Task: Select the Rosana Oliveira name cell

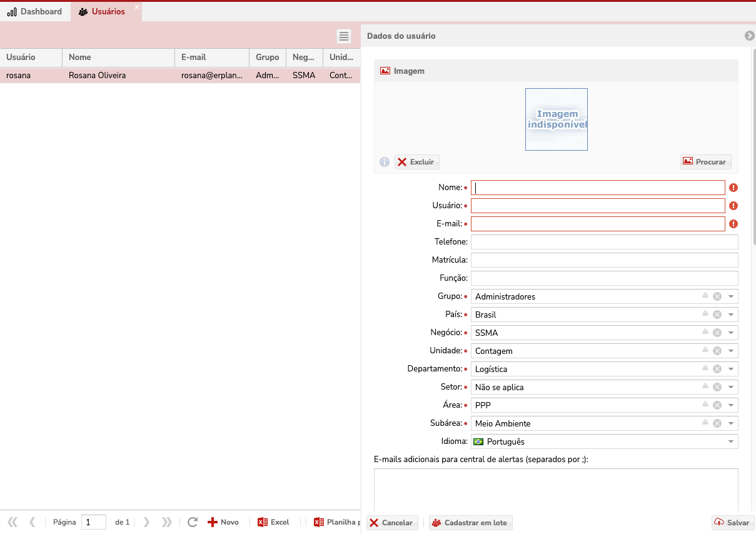Action: [x=119, y=76]
